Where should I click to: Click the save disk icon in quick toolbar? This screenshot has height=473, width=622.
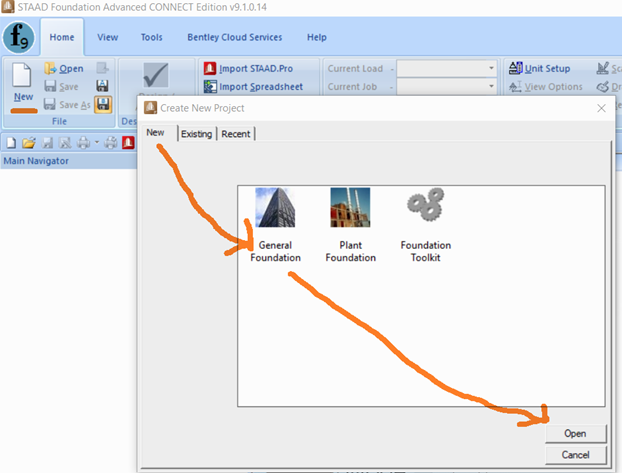coord(48,142)
